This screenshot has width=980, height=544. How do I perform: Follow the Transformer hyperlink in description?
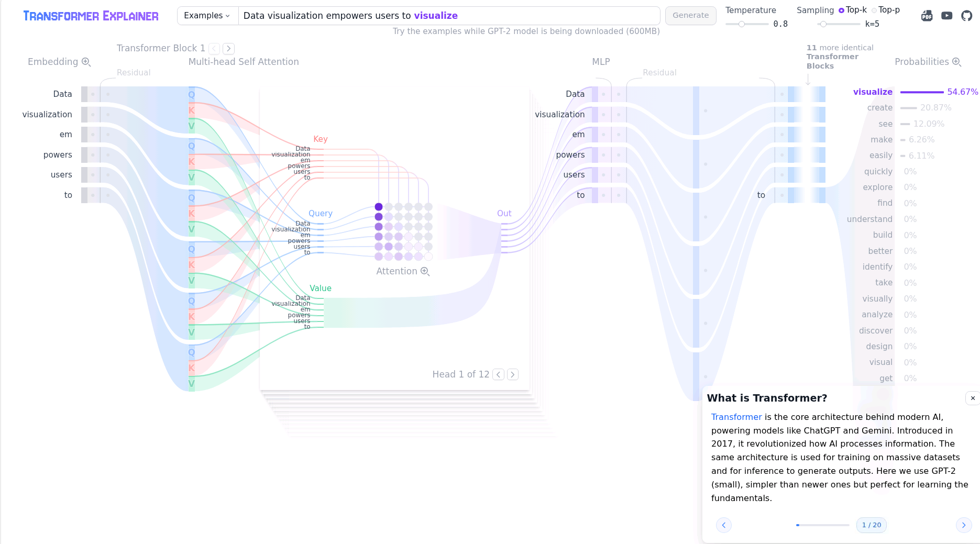[x=736, y=417]
